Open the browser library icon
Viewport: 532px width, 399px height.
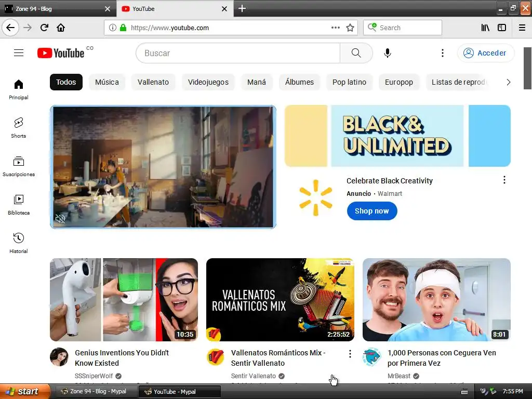[x=485, y=28]
